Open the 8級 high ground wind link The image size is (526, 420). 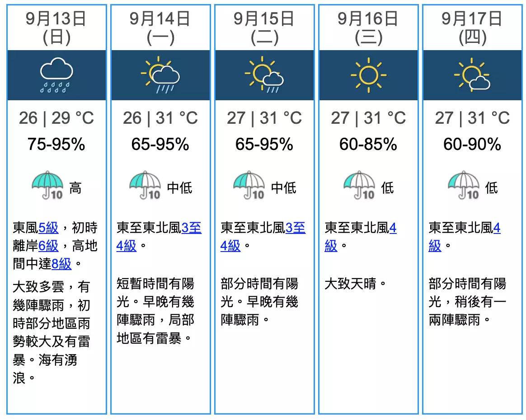click(x=61, y=264)
